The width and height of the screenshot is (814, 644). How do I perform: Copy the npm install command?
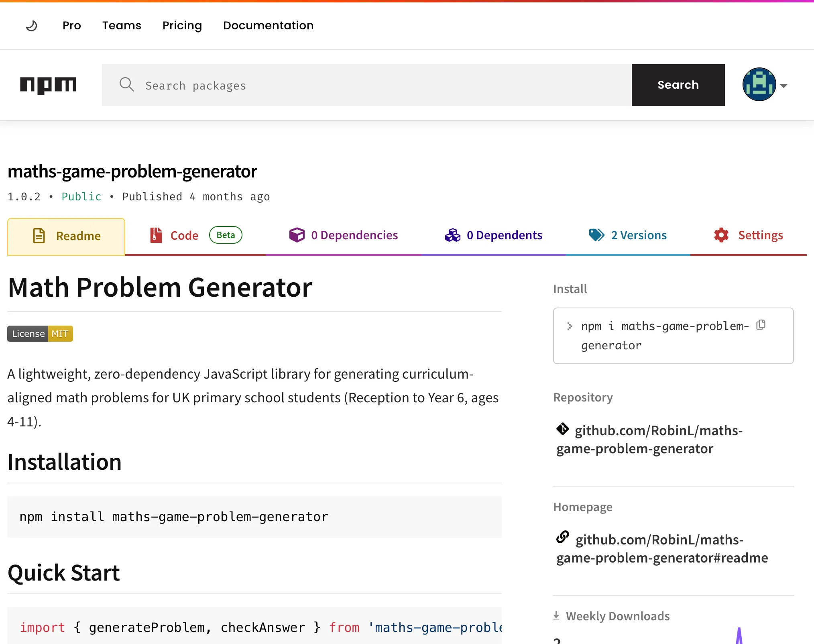(761, 325)
